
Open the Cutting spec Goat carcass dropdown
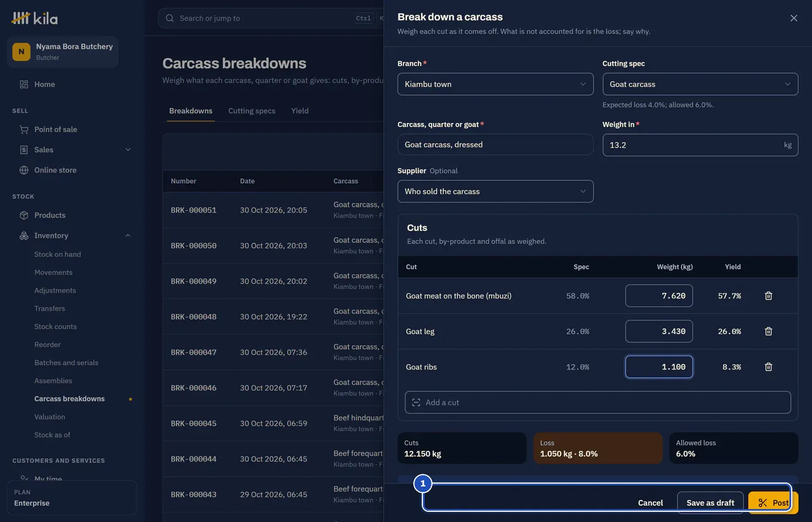coord(700,84)
